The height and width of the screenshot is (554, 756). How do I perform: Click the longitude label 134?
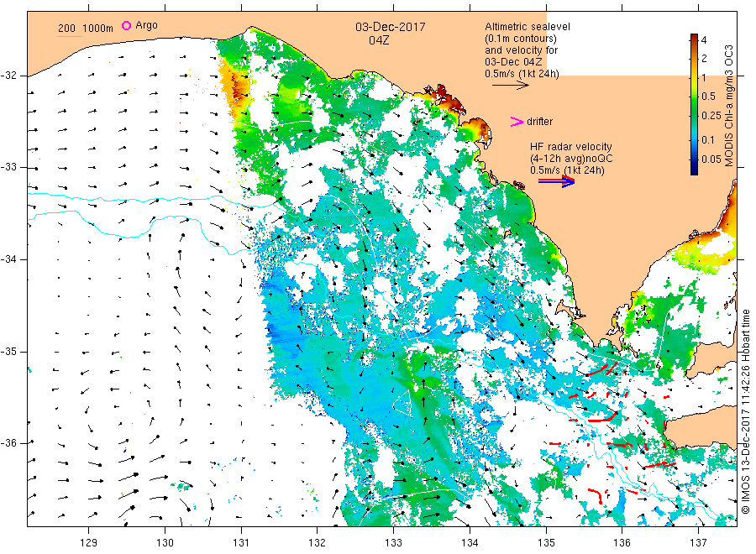(470, 543)
